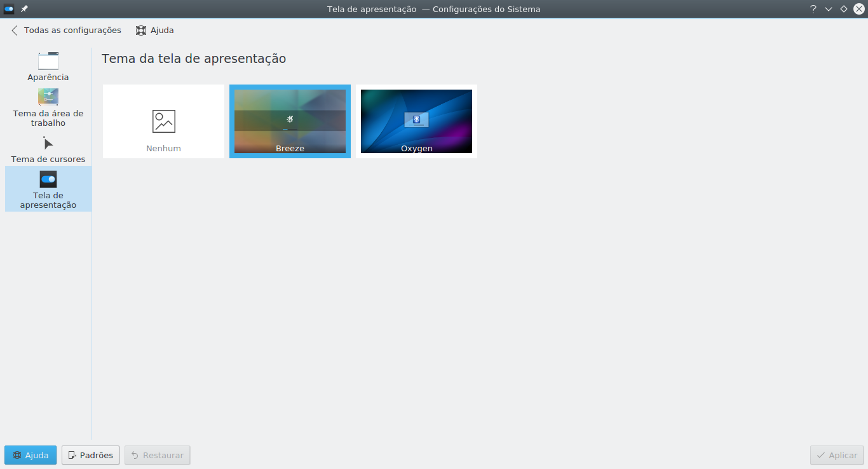Select the Tela de apresentação module

[48, 189]
